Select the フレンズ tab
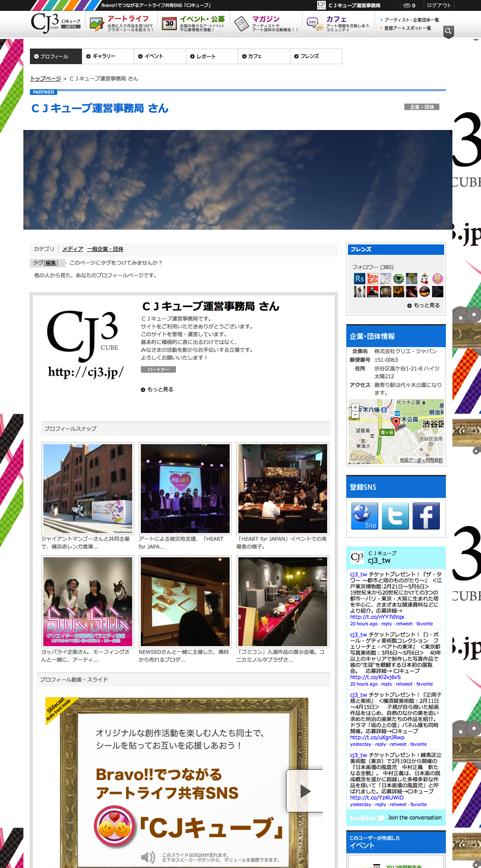481x868 pixels. tap(316, 56)
